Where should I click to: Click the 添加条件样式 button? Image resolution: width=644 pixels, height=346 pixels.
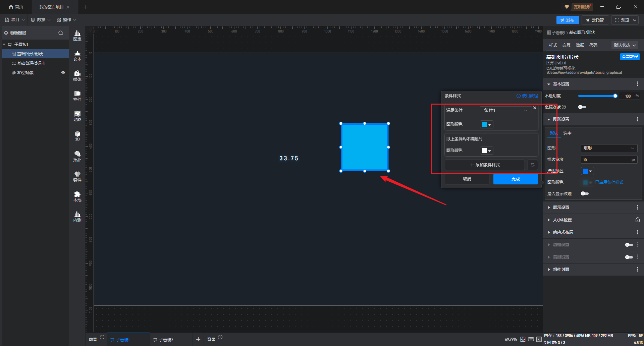pos(485,165)
